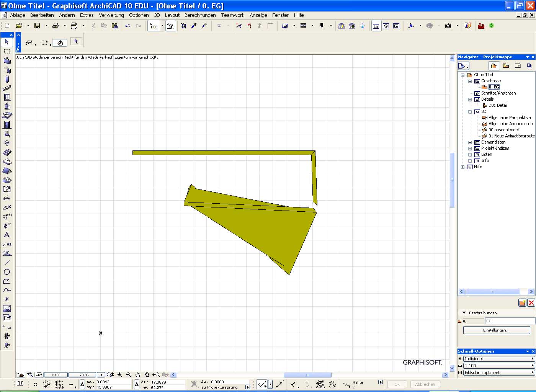This screenshot has width=536, height=392.
Task: Click the canvas horizontal scrollbar thumb
Action: click(x=307, y=375)
